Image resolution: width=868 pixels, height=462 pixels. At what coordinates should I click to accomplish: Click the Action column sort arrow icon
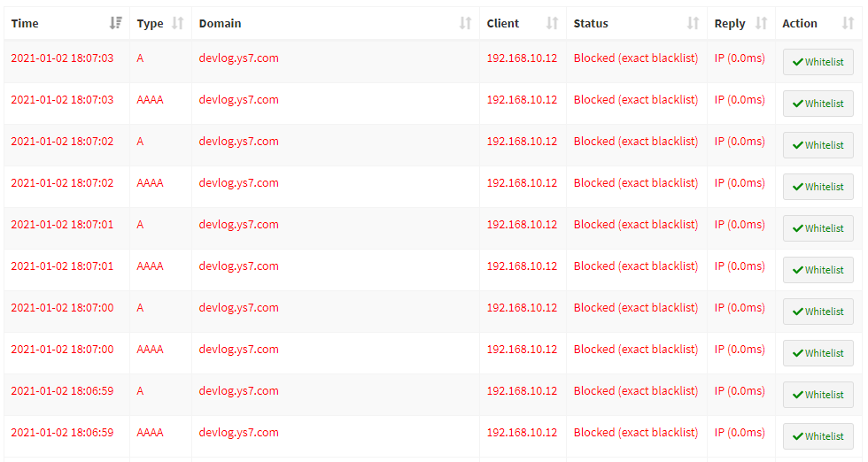(847, 24)
